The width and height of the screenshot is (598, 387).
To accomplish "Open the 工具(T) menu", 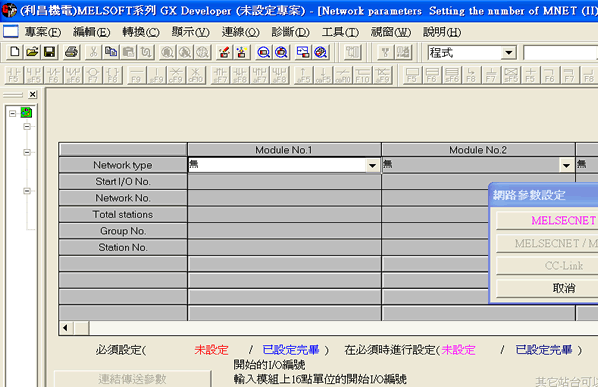I will point(340,32).
